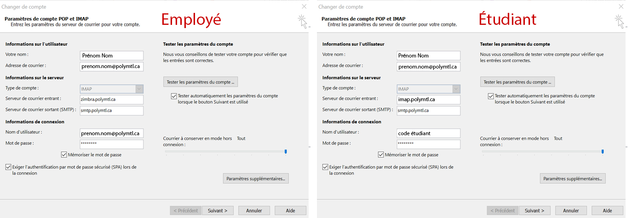
Task: Click the cursor sparkle icon in Étudiant dialog
Action: pos(620,21)
